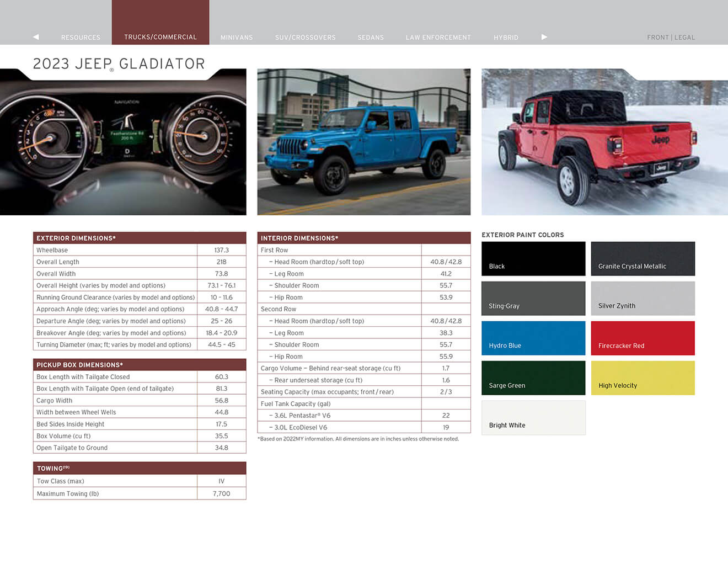728x563 pixels.
Task: Select Box Length with Tailgate Closed label
Action: click(x=83, y=377)
